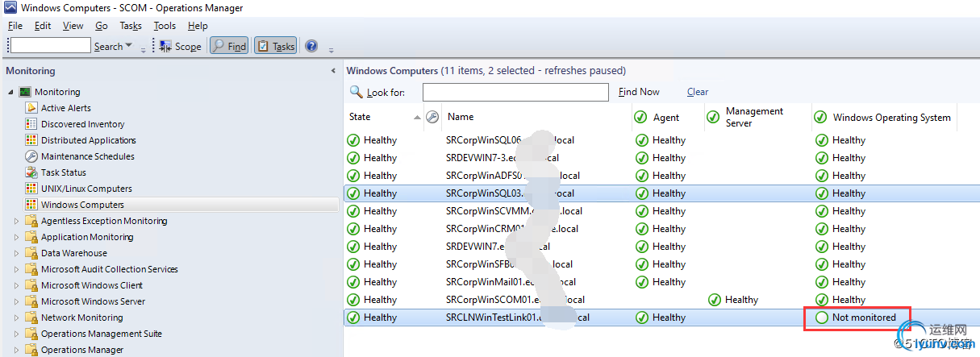Click the Active Alerts icon
Viewport: 980px width, 357px height.
pyautogui.click(x=31, y=108)
